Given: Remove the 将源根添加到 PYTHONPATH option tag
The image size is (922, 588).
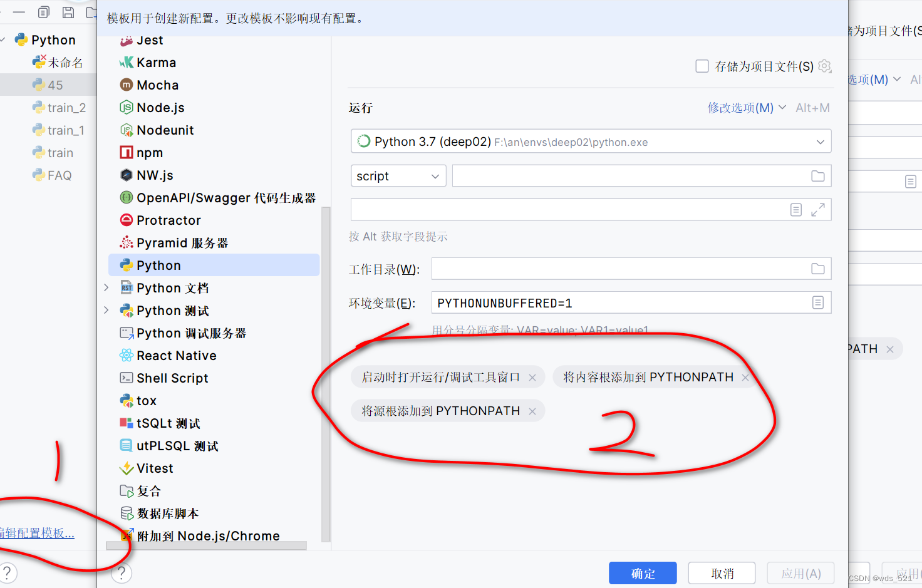Looking at the screenshot, I should tap(532, 411).
